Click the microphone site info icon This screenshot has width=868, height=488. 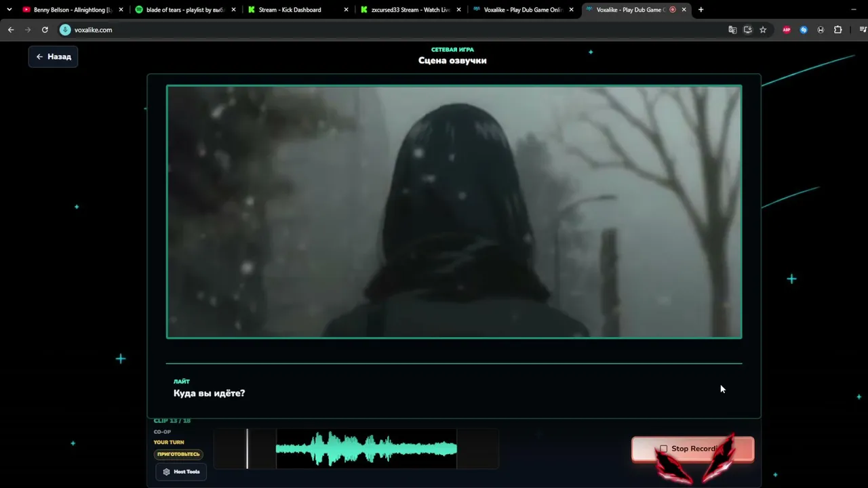tap(65, 30)
